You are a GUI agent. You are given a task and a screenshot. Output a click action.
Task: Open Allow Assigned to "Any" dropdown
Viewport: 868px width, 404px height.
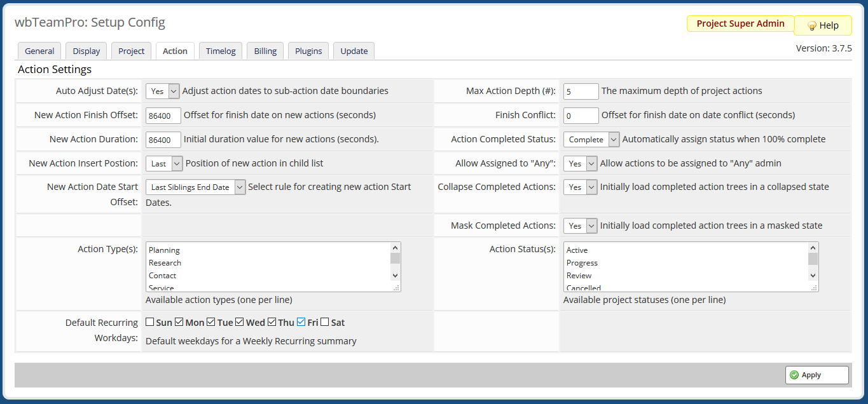pos(581,163)
